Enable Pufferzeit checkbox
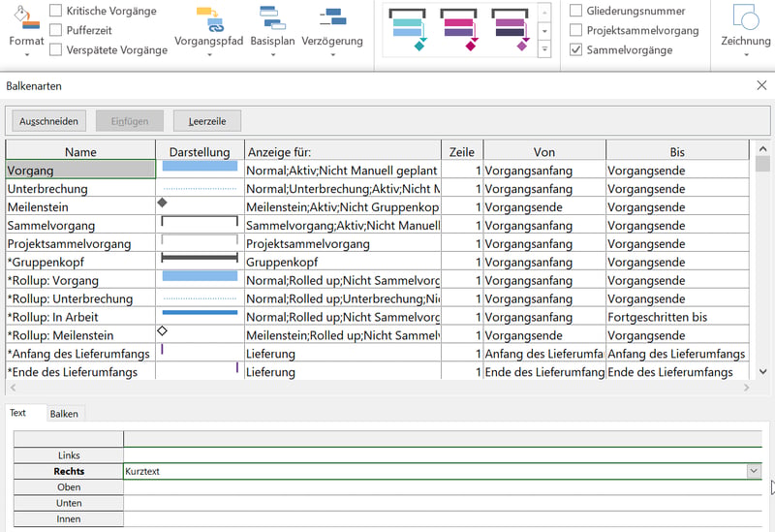Viewport: 775px width, 532px height. click(56, 30)
